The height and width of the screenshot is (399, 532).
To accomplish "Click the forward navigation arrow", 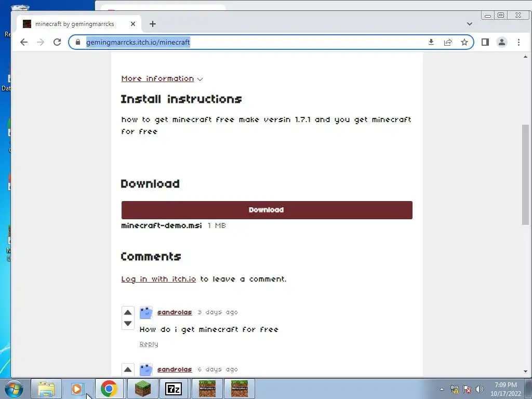I will 41,42.
